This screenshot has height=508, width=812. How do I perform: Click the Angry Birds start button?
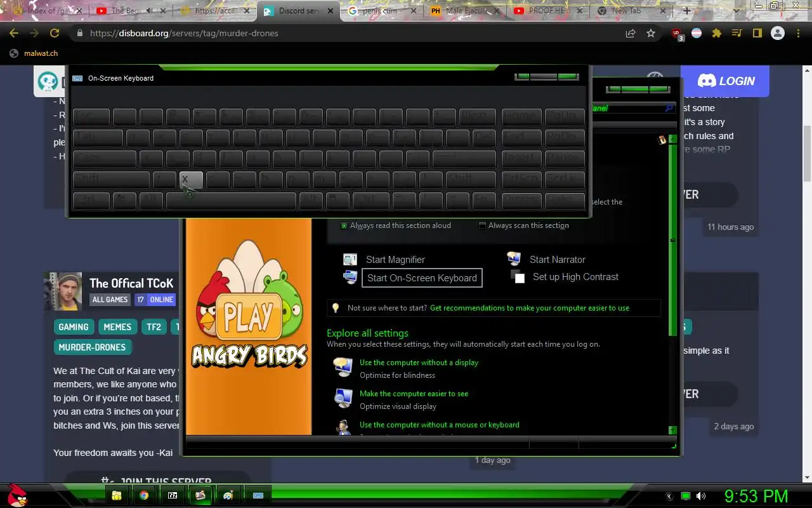[x=17, y=495]
